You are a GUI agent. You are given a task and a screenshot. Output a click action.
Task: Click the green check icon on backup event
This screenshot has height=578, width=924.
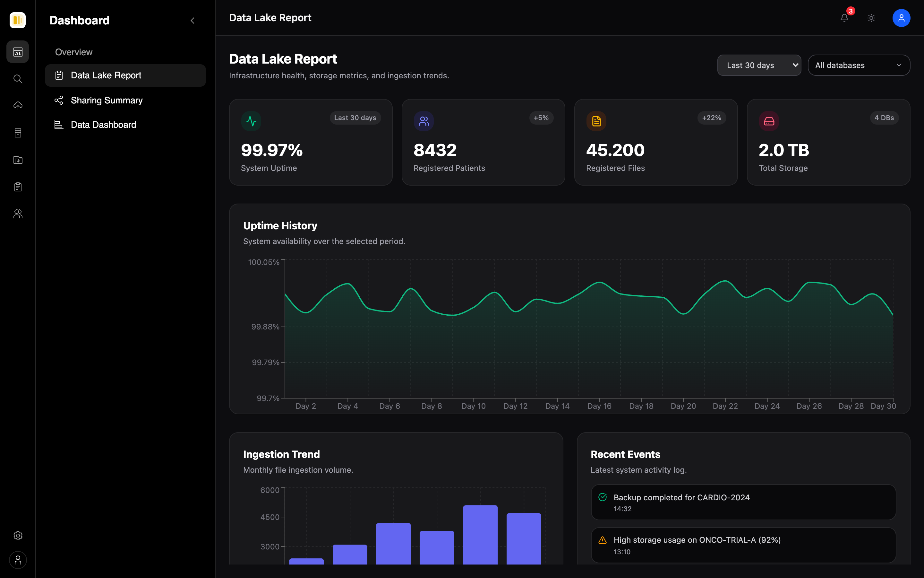(603, 497)
